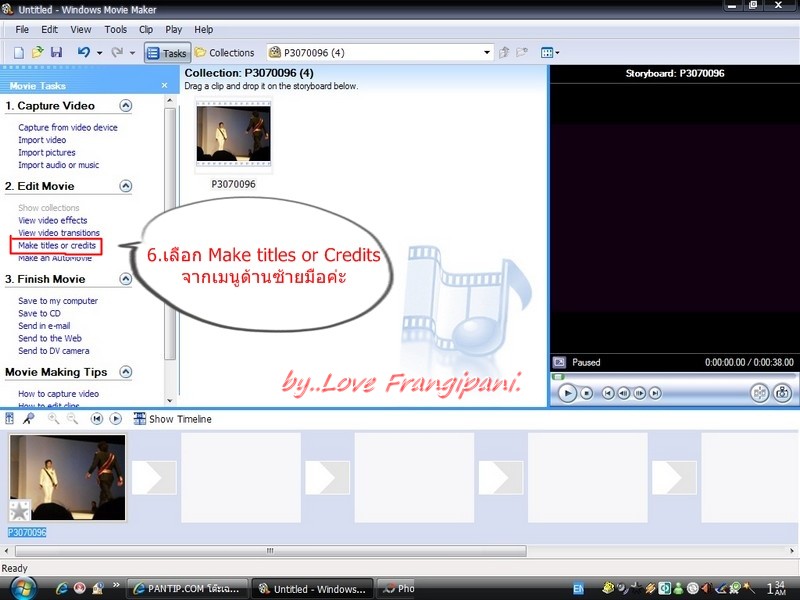Open the View menu
The width and height of the screenshot is (800, 600).
81,30
